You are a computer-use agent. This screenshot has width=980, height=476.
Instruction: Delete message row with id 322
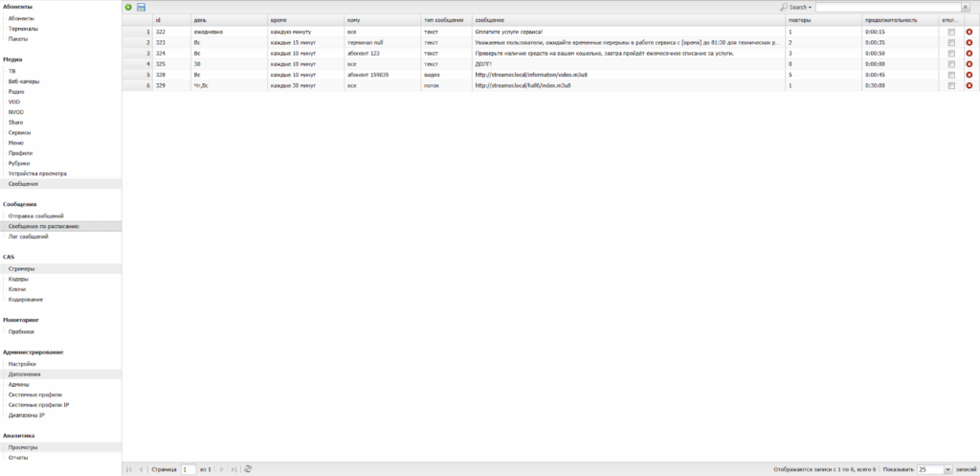969,32
